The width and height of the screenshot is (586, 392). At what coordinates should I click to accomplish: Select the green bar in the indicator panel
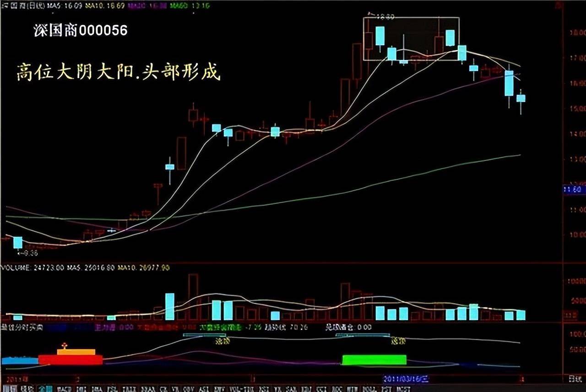point(374,360)
